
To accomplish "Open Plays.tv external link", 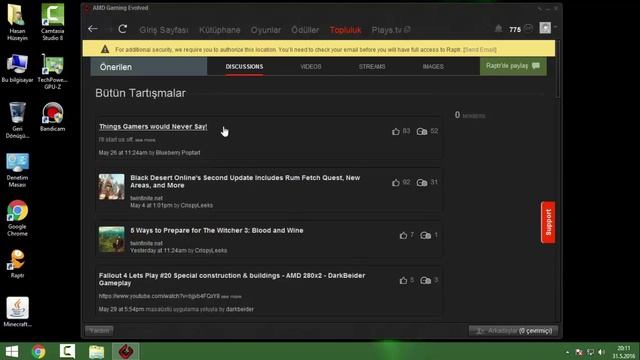I will (x=391, y=30).
